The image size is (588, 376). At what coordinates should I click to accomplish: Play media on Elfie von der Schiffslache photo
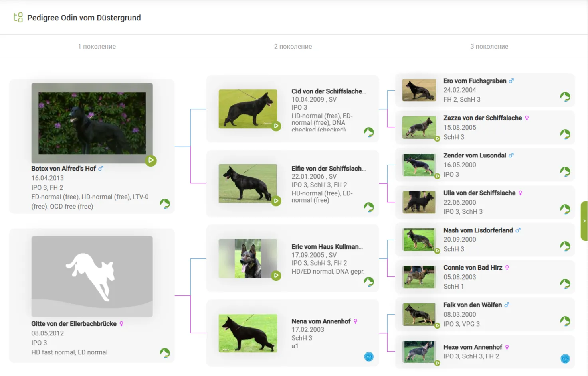[x=276, y=201]
